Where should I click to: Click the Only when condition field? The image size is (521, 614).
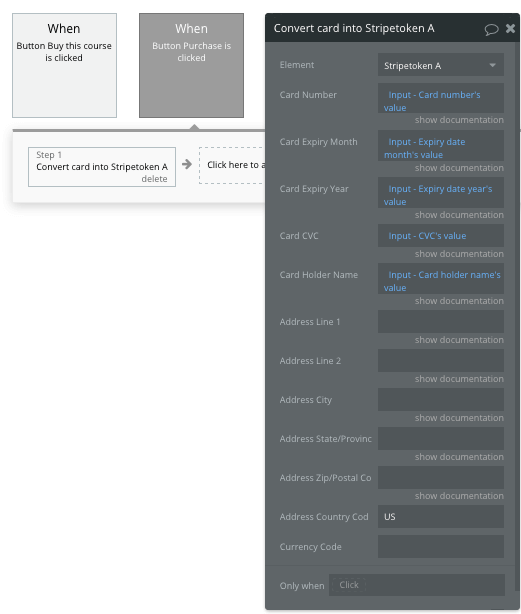pos(417,585)
